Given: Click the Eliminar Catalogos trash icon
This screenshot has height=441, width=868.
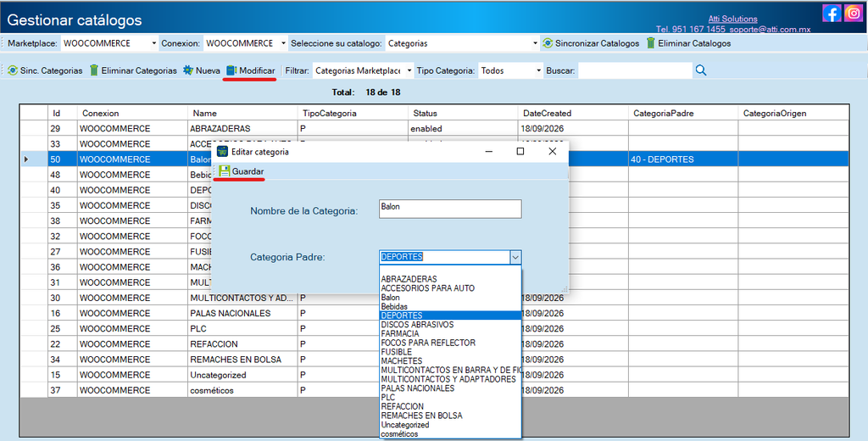Looking at the screenshot, I should pyautogui.click(x=650, y=42).
